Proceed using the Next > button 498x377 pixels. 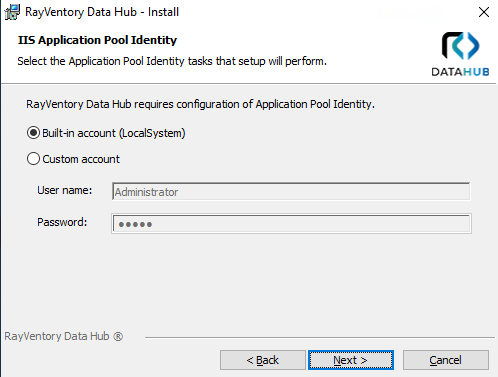coord(351,360)
